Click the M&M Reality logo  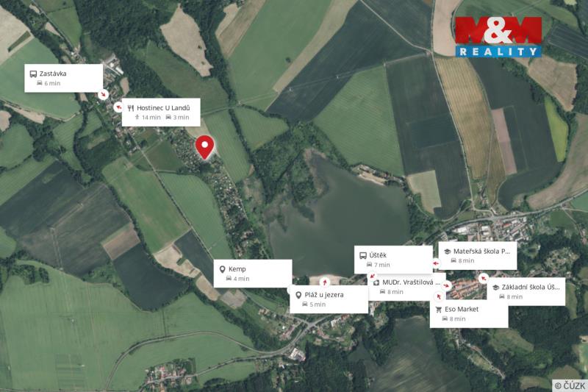[x=498, y=37]
